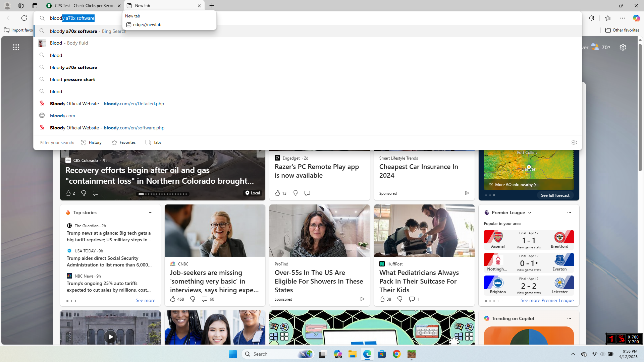Click the address bar text field

coord(308,18)
